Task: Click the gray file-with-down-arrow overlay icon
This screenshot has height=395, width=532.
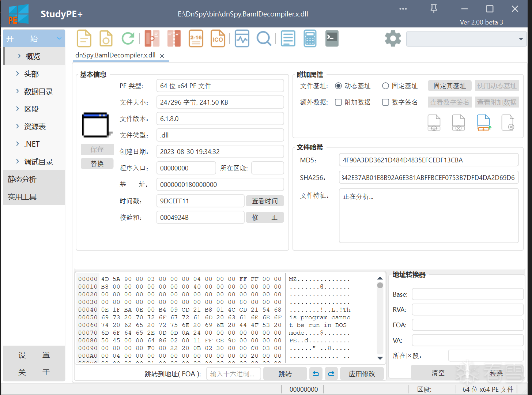Action: click(434, 123)
